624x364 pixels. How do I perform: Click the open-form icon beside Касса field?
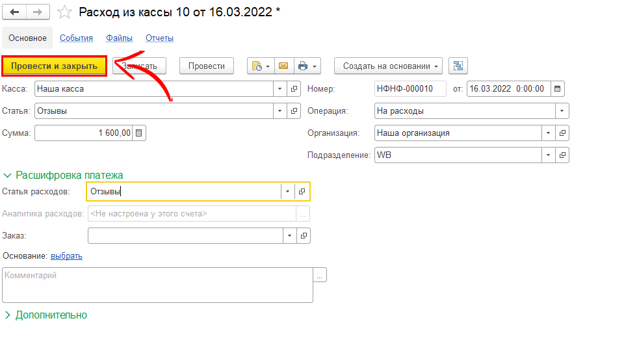pos(294,88)
